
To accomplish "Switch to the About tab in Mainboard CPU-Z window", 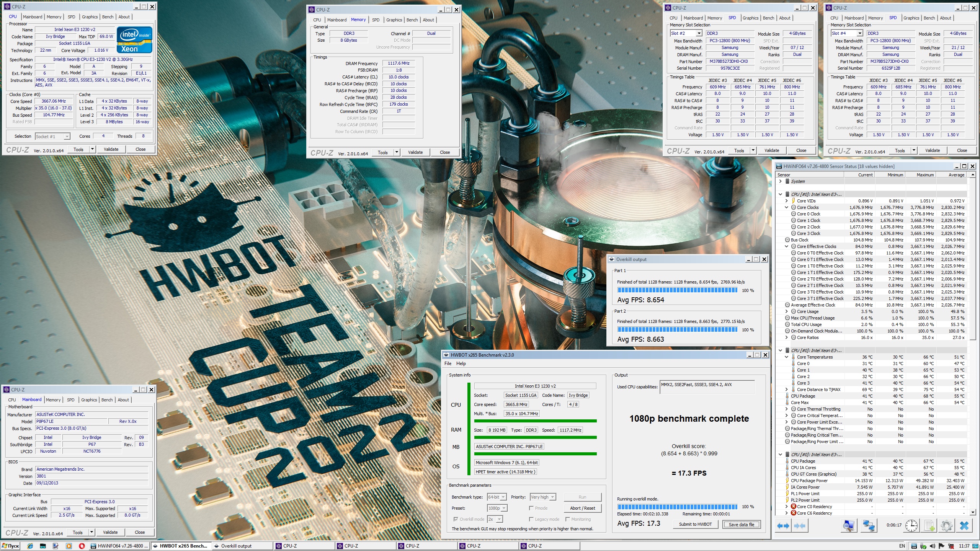I will pos(123,400).
